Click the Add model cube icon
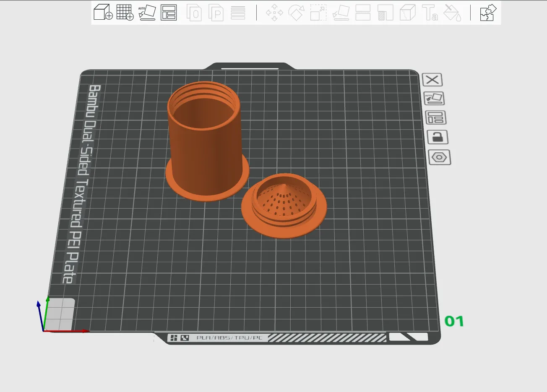The image size is (547, 392). click(x=103, y=13)
